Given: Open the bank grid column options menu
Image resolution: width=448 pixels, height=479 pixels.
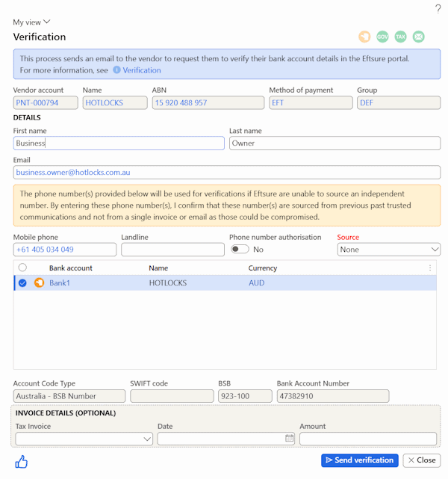Looking at the screenshot, I should coord(429,268).
